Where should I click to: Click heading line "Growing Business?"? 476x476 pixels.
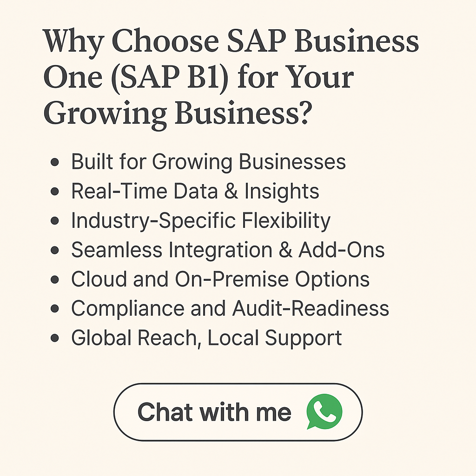(178, 114)
